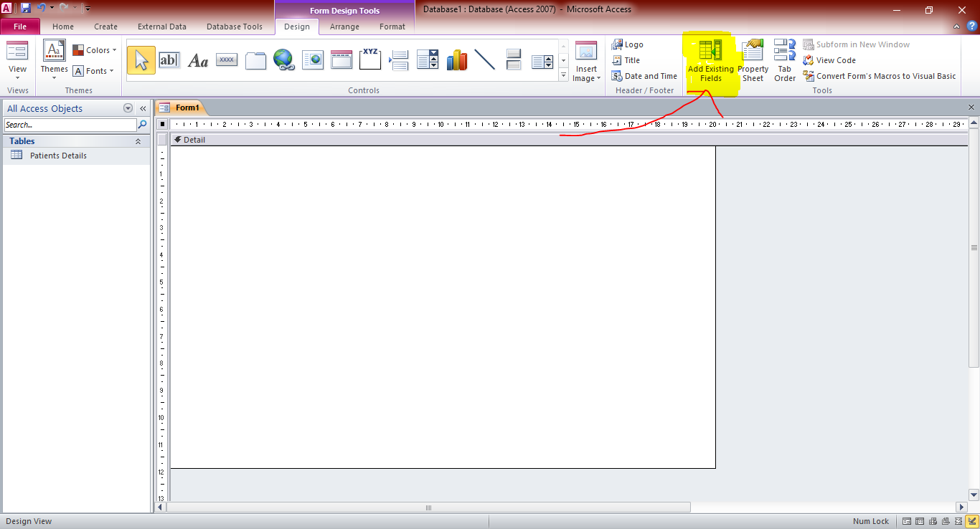Viewport: 980px width, 529px height.
Task: Insert Date and Time into the form
Action: 644,75
